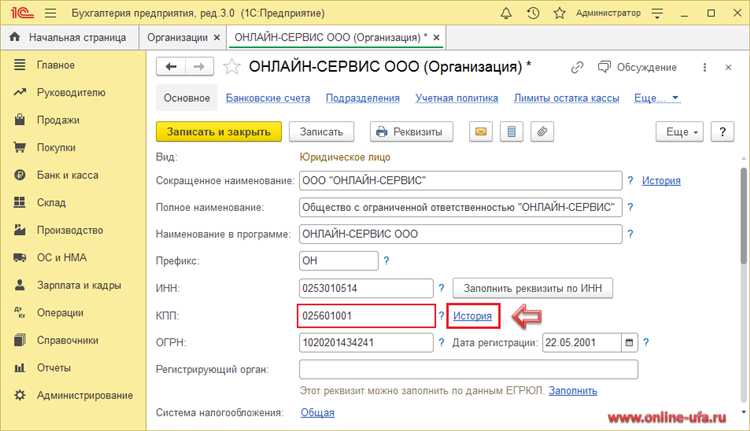Screen dimensions: 750x431
Task: Open the Продажи section
Action: click(x=58, y=120)
